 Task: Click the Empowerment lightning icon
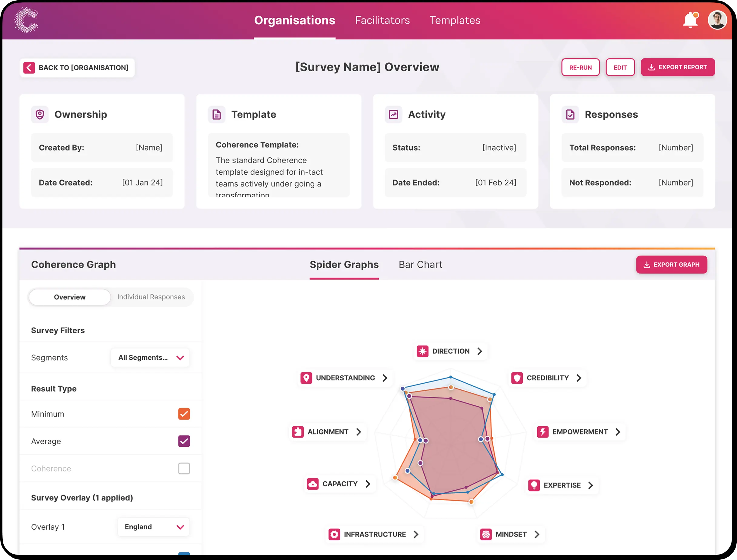click(x=543, y=432)
